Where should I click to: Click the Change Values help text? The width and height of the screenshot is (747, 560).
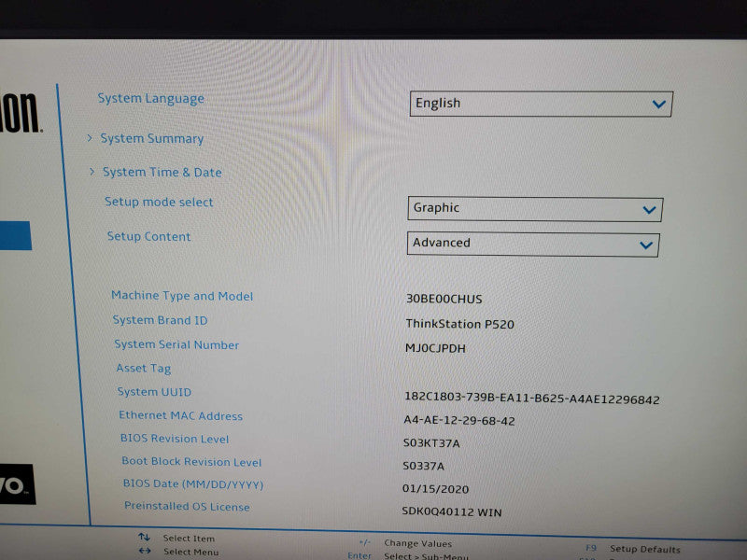(x=417, y=543)
